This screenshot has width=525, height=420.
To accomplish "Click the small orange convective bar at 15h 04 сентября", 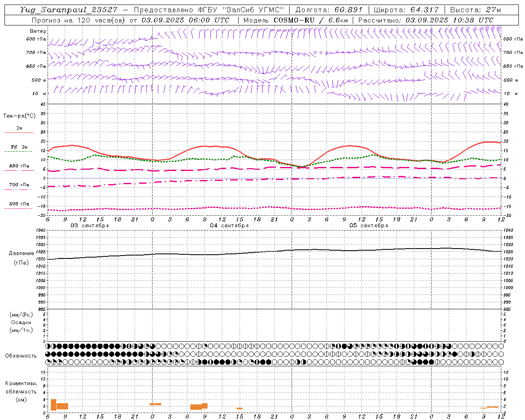I will coord(240,409).
